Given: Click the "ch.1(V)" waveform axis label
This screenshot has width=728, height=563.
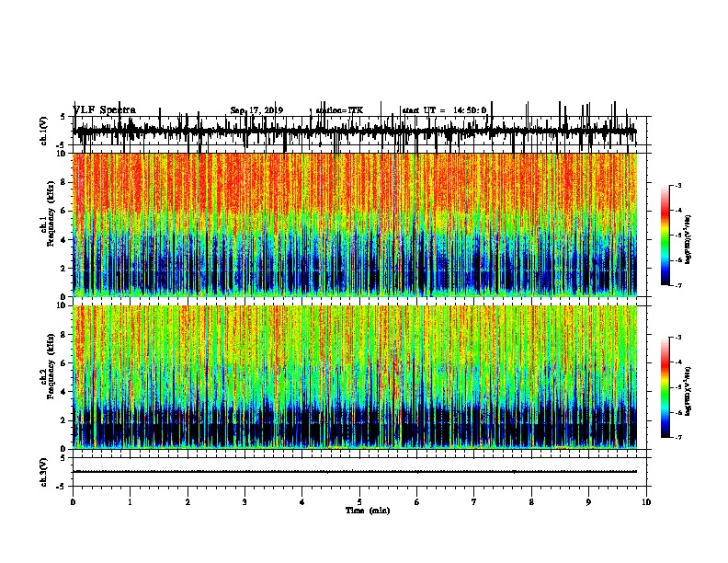Looking at the screenshot, I should point(43,131).
